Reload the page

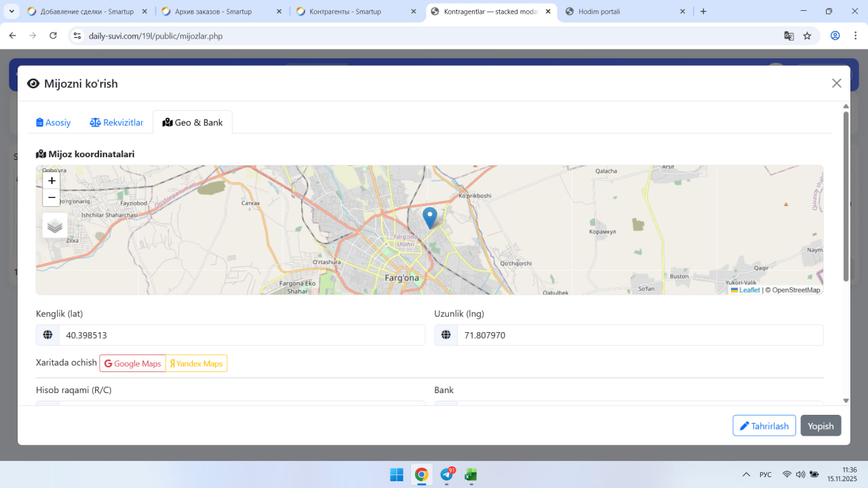pyautogui.click(x=54, y=36)
